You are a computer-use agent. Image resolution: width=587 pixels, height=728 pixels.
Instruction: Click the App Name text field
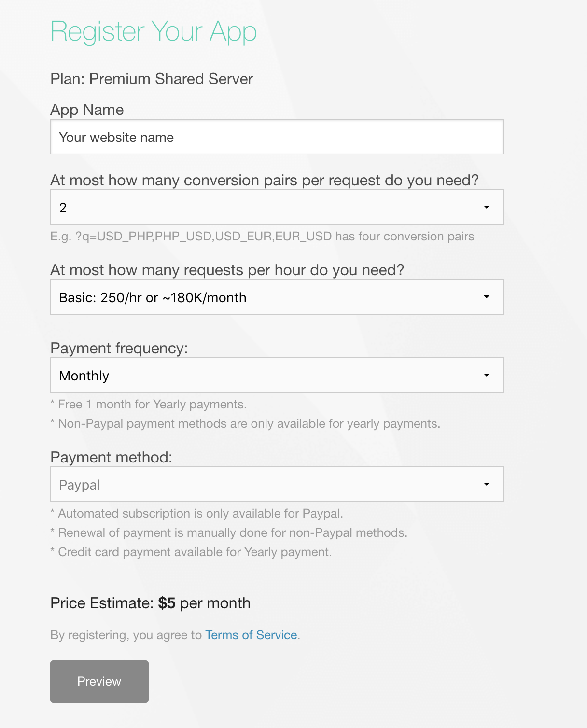pos(277,137)
